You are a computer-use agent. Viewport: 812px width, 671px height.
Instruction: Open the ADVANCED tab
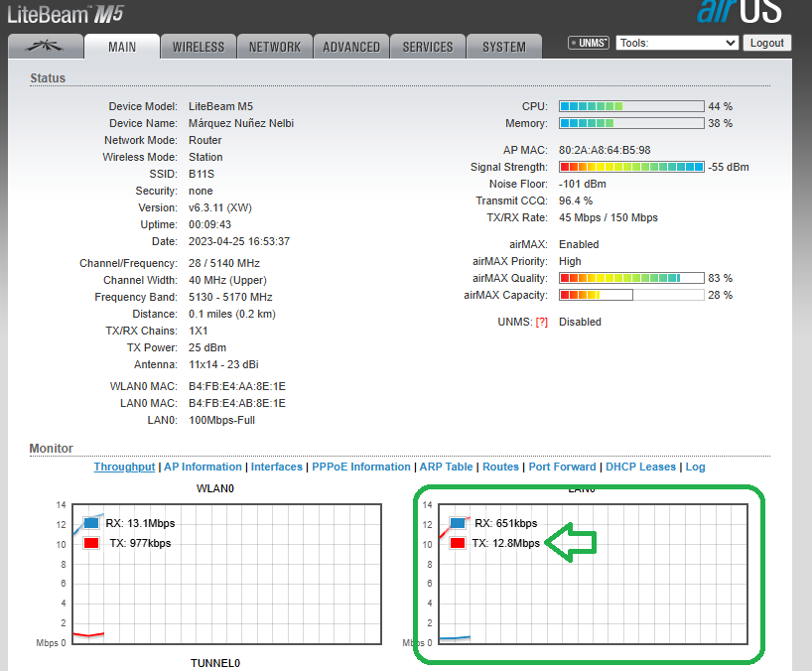point(351,47)
